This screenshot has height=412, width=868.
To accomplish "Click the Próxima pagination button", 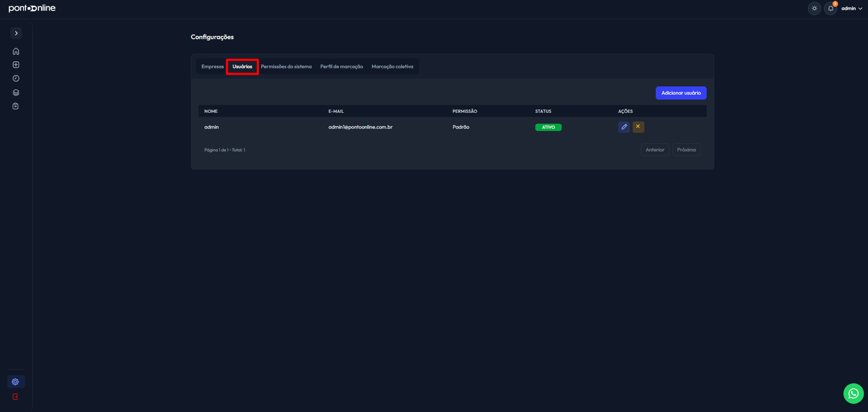I will click(686, 150).
